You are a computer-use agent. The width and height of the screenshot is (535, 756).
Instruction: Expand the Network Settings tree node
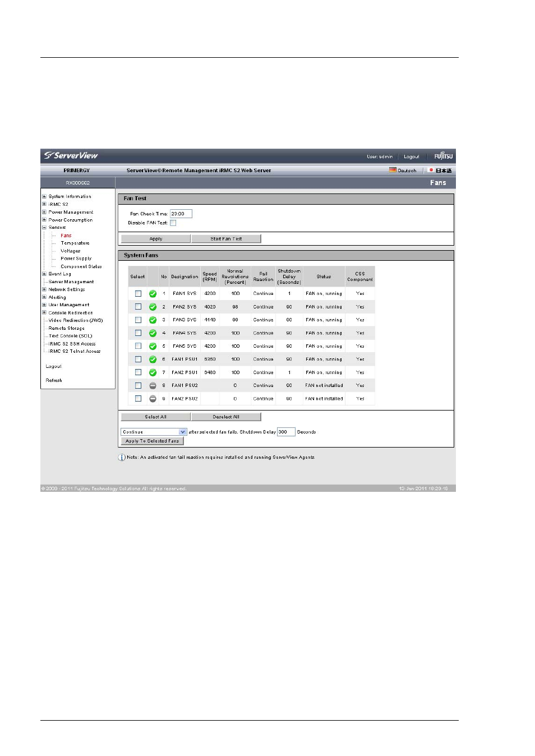pos(44,289)
